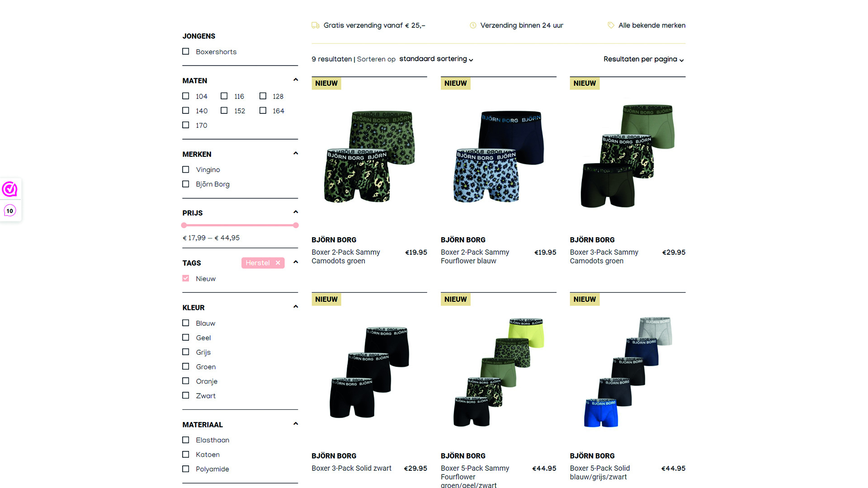Open Boxer 2-Pack Sammy Fourflower blauw image
Viewport: 868px width, 488px height.
(x=499, y=156)
